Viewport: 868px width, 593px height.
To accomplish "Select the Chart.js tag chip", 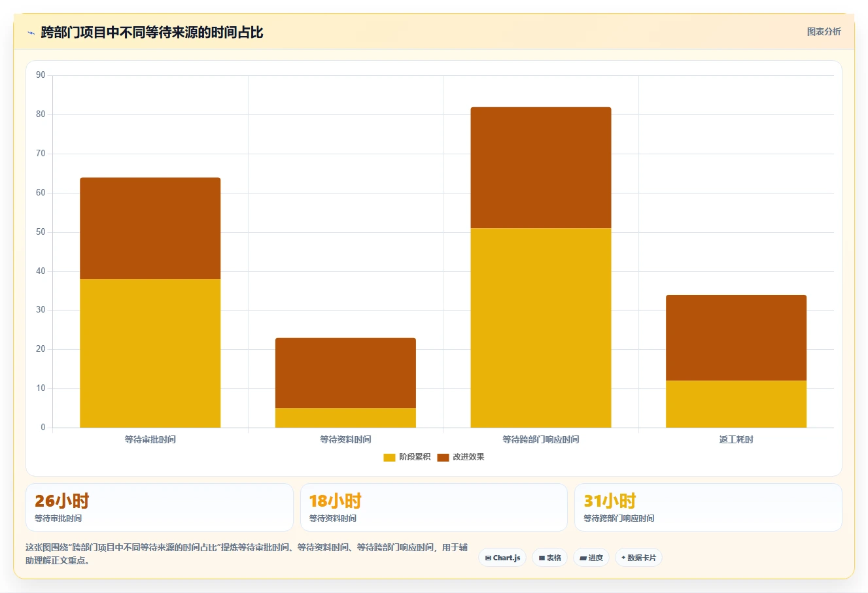I will [x=502, y=558].
